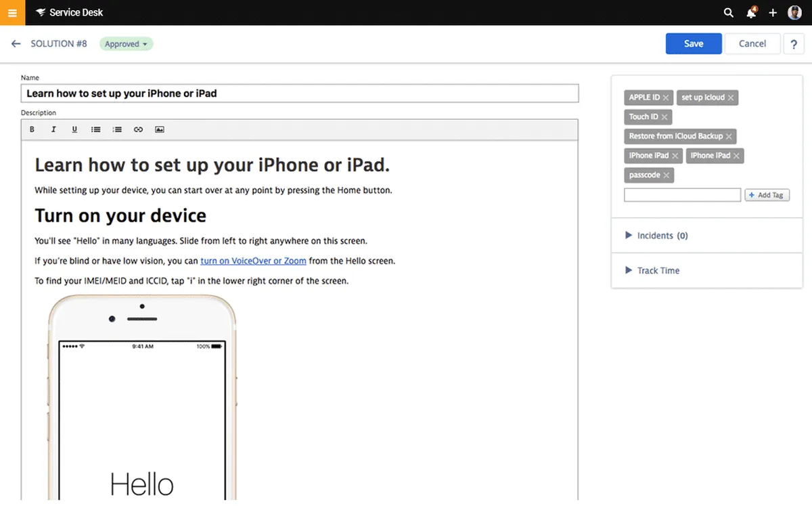
Task: Click the plus icon in top bar
Action: (x=773, y=13)
